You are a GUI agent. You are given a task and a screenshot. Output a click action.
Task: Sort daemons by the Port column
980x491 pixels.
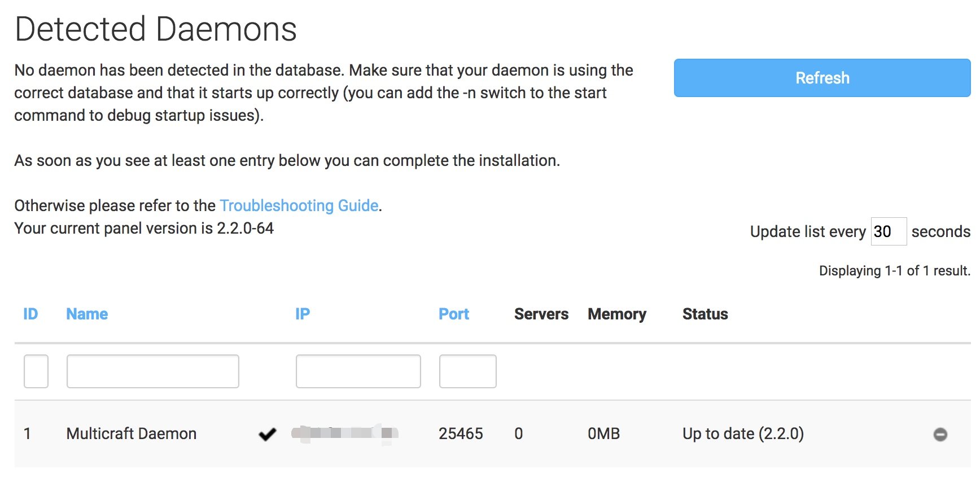click(453, 314)
